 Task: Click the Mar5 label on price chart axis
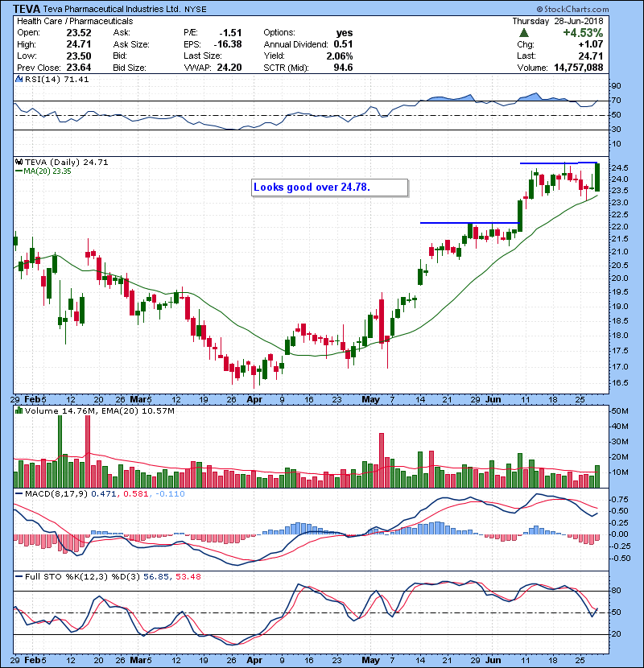point(141,400)
